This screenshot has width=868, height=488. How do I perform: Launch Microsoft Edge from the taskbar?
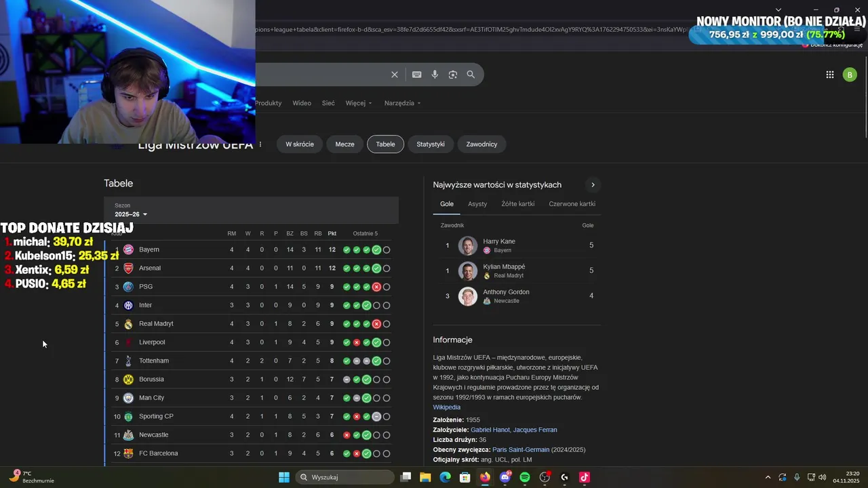point(445,477)
